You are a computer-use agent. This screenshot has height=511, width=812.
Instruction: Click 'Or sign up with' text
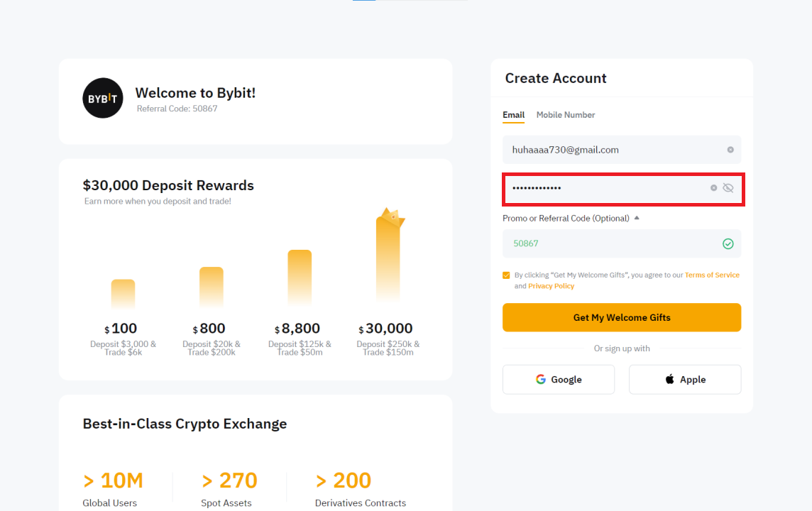pos(622,348)
